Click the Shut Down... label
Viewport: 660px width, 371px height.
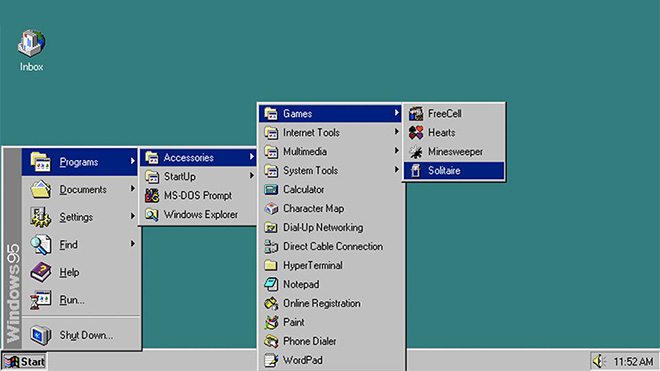pos(86,335)
